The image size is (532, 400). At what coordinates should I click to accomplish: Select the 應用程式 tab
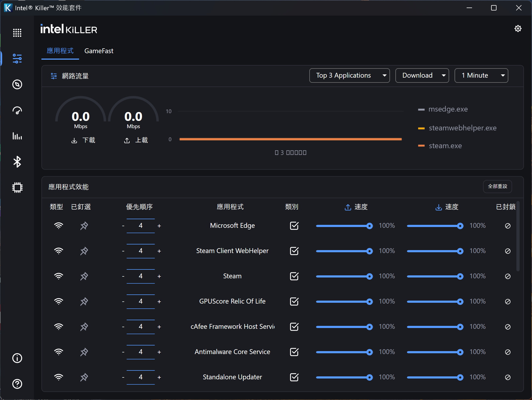60,51
